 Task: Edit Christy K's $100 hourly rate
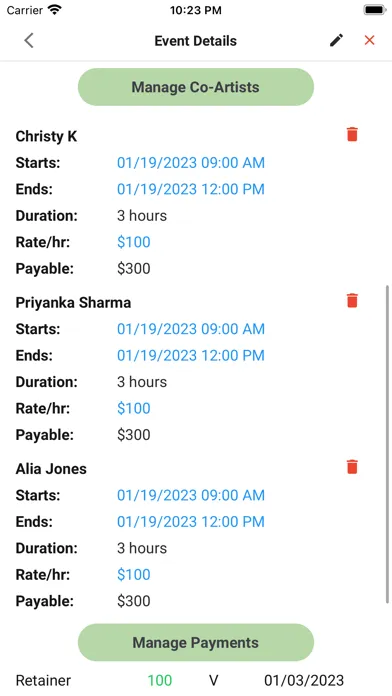[134, 242]
